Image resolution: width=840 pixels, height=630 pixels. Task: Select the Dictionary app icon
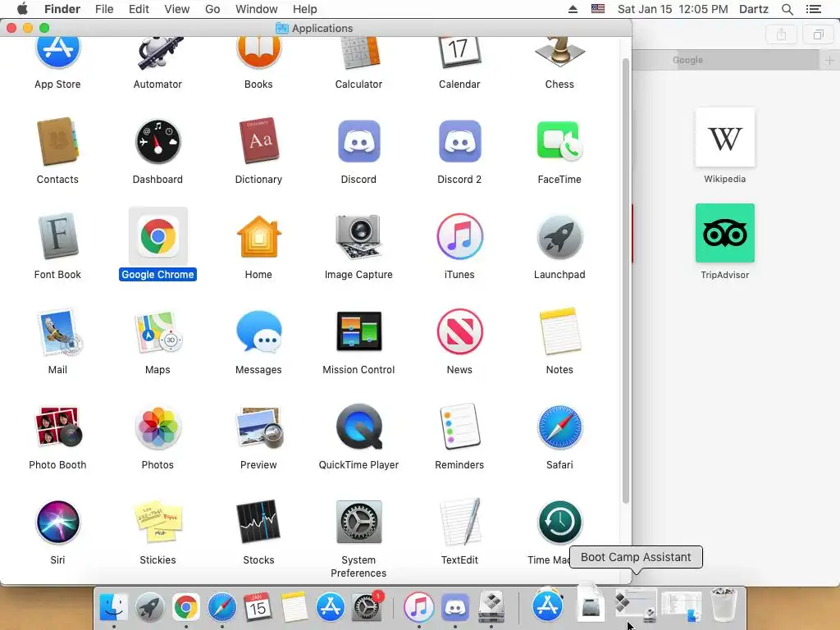click(x=258, y=140)
